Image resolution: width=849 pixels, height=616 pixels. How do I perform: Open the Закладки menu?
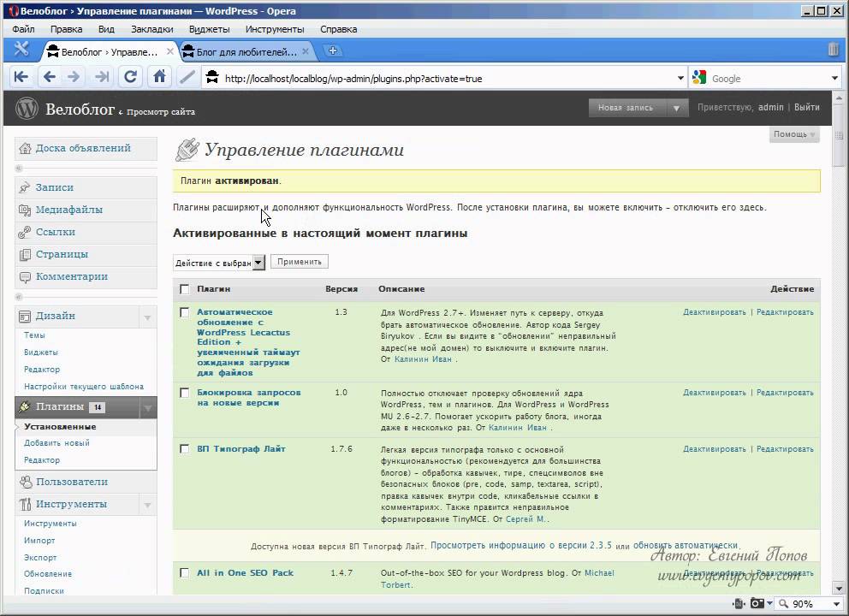pos(152,29)
